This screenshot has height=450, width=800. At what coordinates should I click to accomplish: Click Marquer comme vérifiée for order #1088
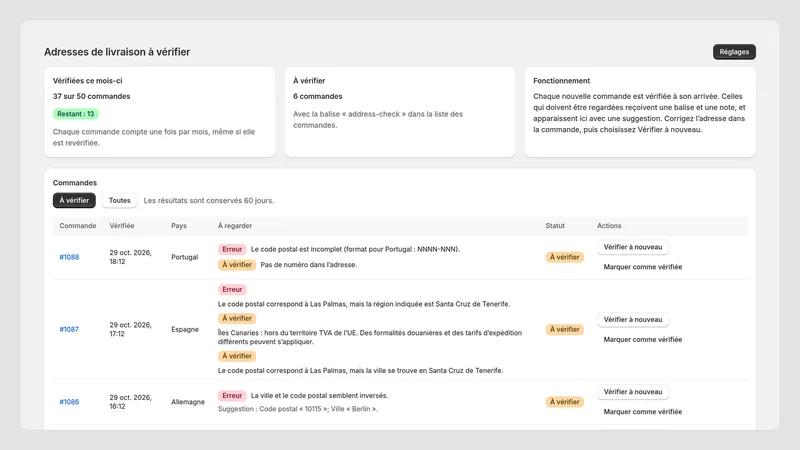click(642, 267)
